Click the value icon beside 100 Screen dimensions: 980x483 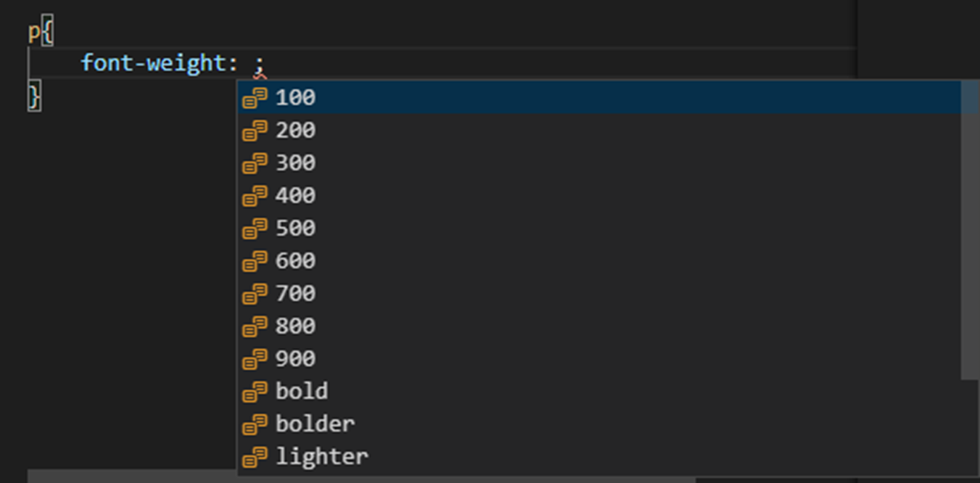pyautogui.click(x=255, y=98)
